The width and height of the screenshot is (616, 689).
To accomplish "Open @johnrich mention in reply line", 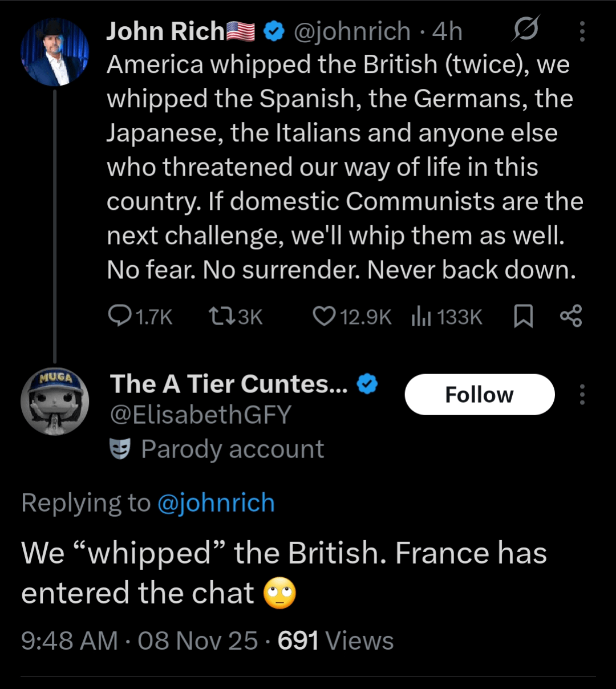I will (216, 503).
